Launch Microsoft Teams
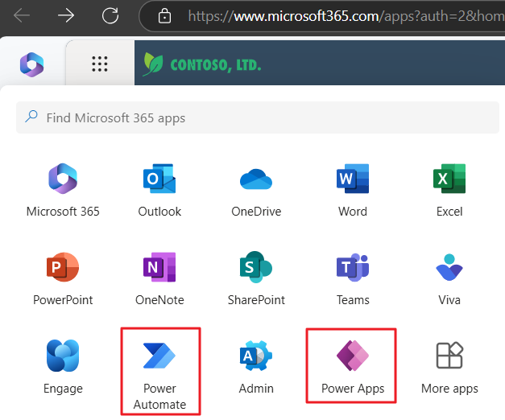The width and height of the screenshot is (505, 420). point(353,278)
